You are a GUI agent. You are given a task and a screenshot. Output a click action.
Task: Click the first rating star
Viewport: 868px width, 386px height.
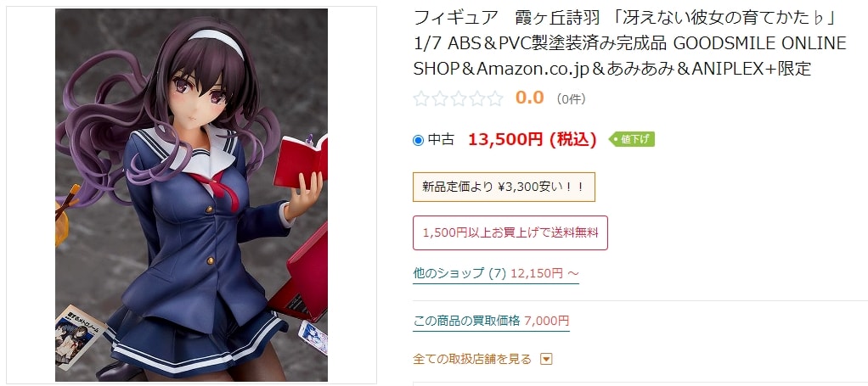point(421,99)
